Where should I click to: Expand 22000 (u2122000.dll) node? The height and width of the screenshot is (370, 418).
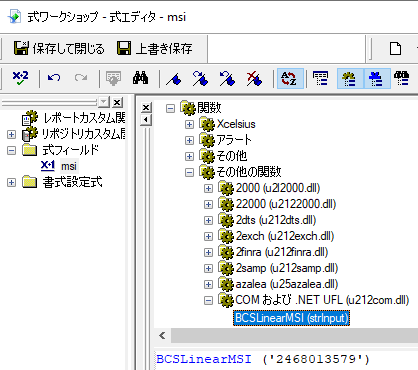click(x=208, y=204)
